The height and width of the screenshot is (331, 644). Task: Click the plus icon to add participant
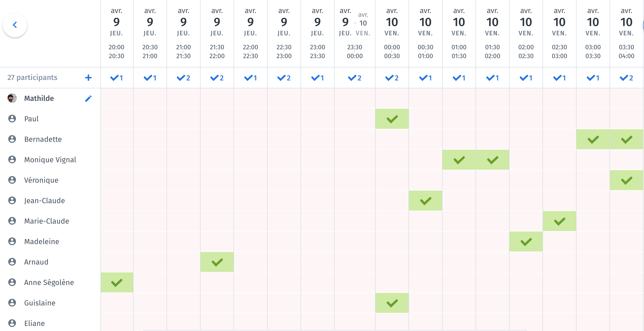click(88, 78)
